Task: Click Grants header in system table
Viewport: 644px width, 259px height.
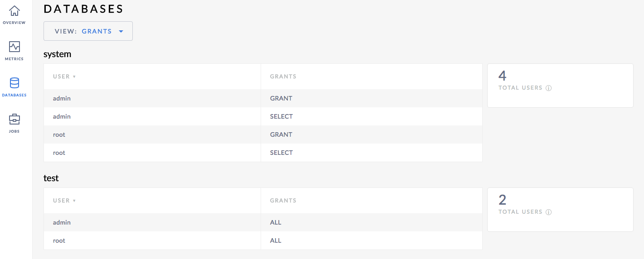Action: pos(283,77)
